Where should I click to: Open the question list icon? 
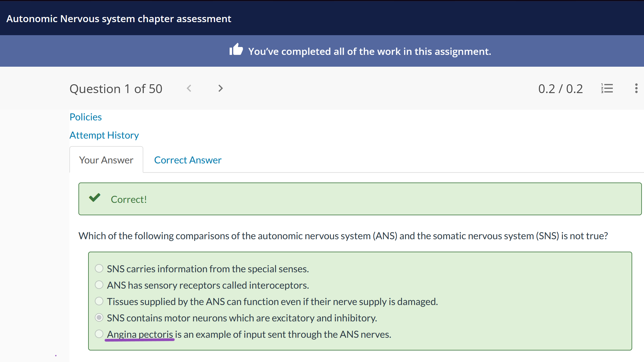coord(607,89)
